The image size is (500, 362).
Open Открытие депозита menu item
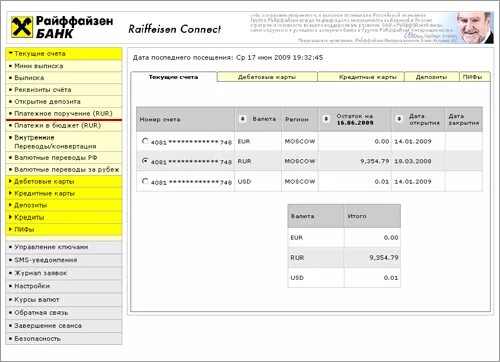point(64,102)
